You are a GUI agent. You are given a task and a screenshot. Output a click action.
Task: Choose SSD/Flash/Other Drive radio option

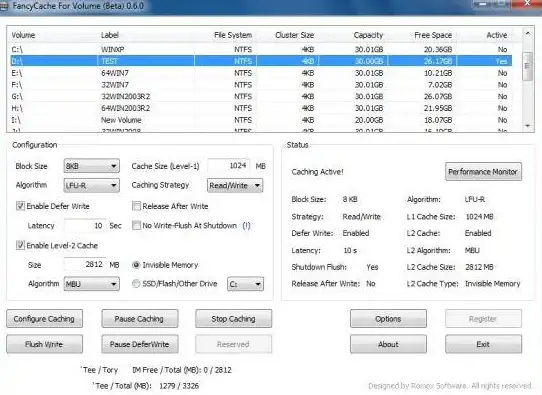pyautogui.click(x=136, y=284)
